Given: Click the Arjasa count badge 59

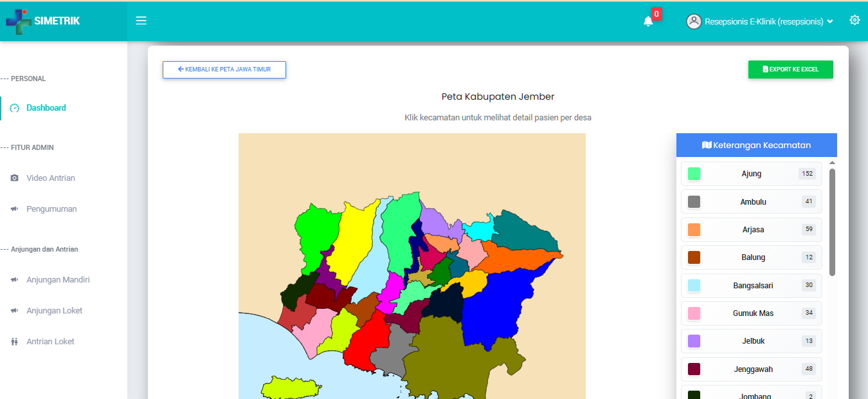Looking at the screenshot, I should (x=809, y=230).
